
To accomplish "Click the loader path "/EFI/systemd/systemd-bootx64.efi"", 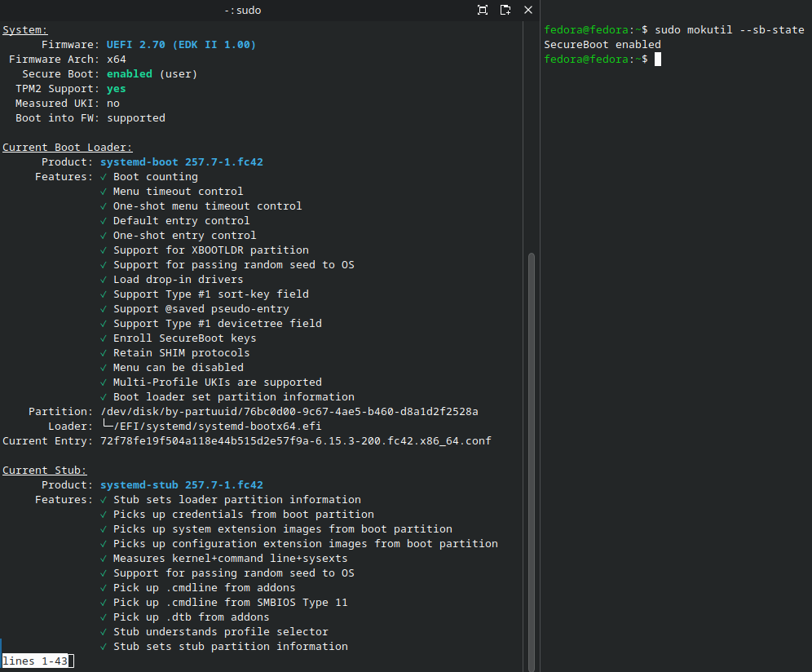I will pyautogui.click(x=218, y=427).
